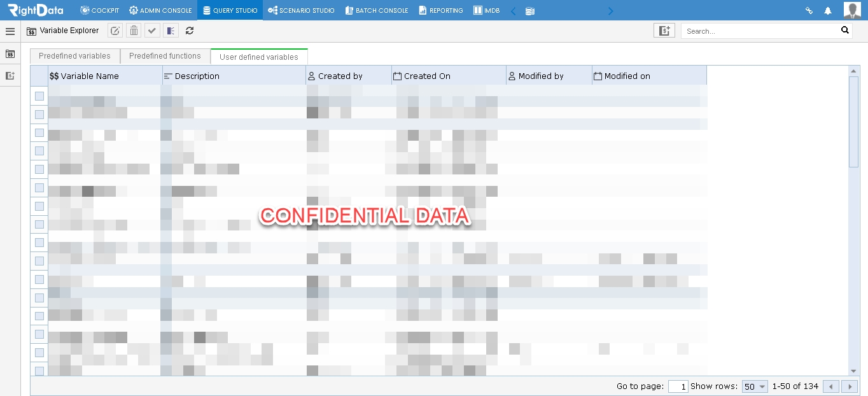Tick the third row checkbox
Screen dimensions: 868x396
[39, 132]
